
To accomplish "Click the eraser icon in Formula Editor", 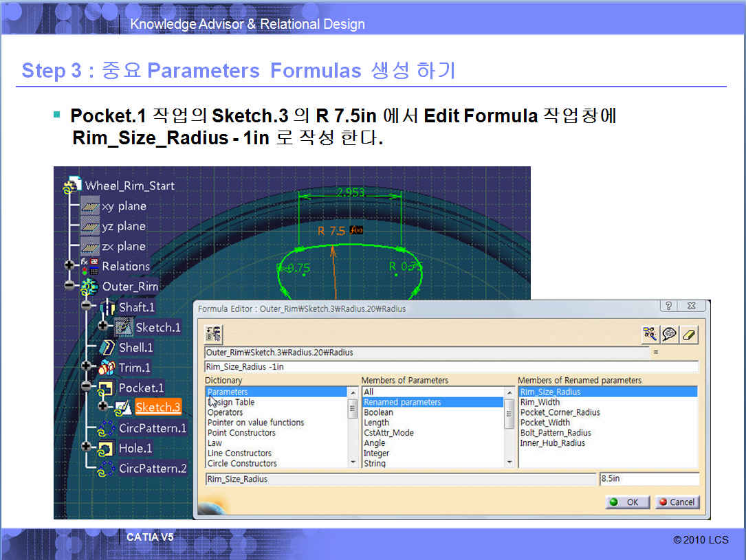I will point(688,334).
